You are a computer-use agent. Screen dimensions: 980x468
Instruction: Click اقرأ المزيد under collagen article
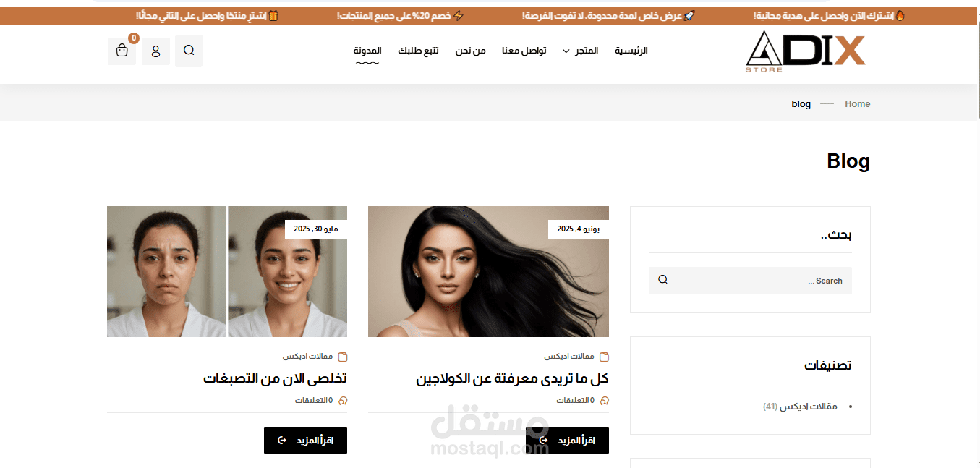567,441
